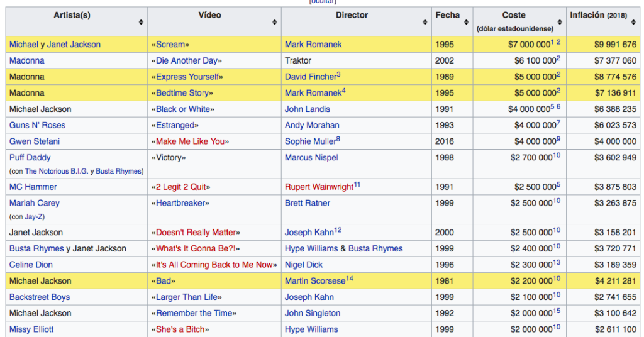Open Mark Romanek link in Bedtime Story row
The height and width of the screenshot is (337, 644).
[313, 93]
